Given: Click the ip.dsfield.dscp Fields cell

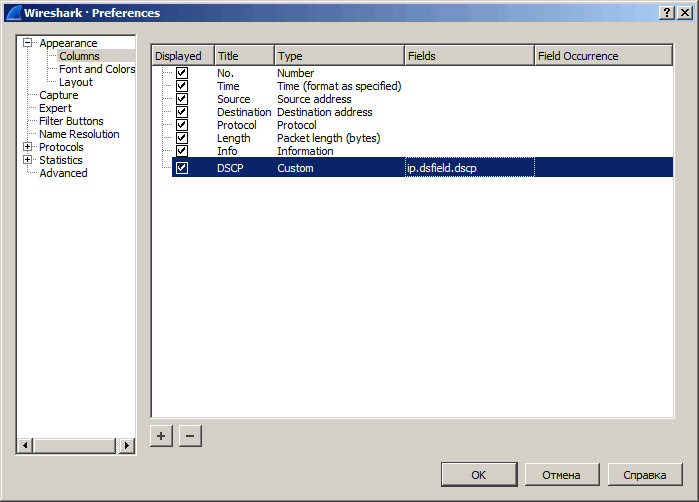Looking at the screenshot, I should click(469, 168).
